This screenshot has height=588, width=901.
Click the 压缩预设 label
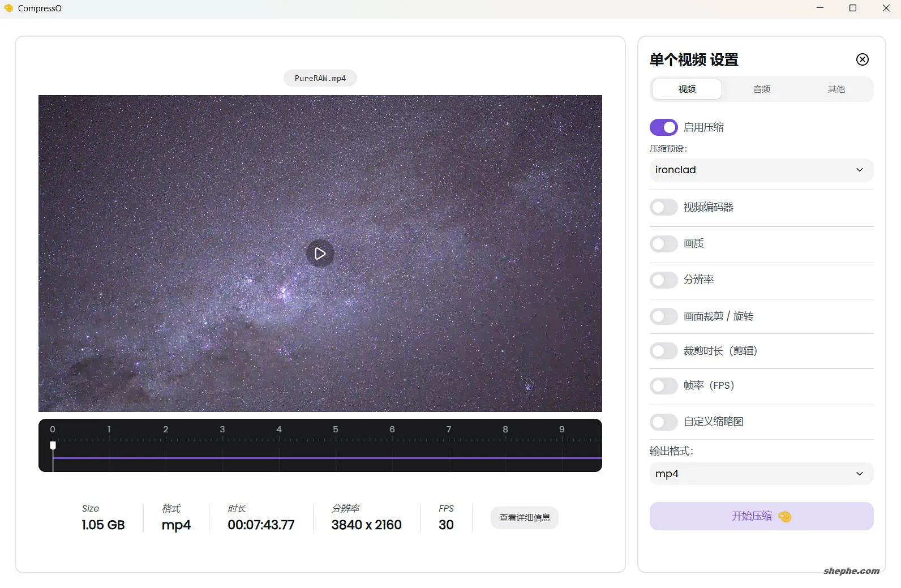[x=668, y=149]
